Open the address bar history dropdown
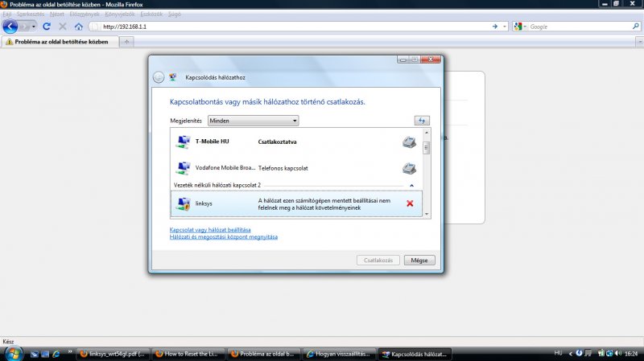The height and width of the screenshot is (361, 644). (505, 27)
